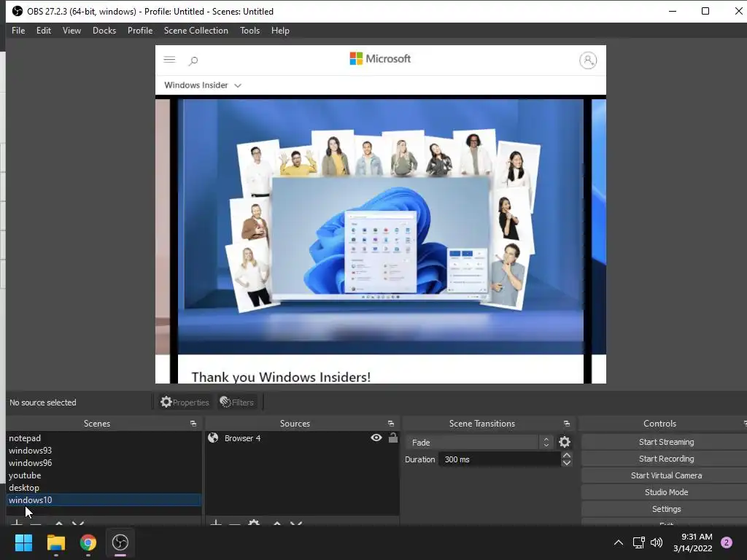Open the volume icon in the system tray

[657, 542]
